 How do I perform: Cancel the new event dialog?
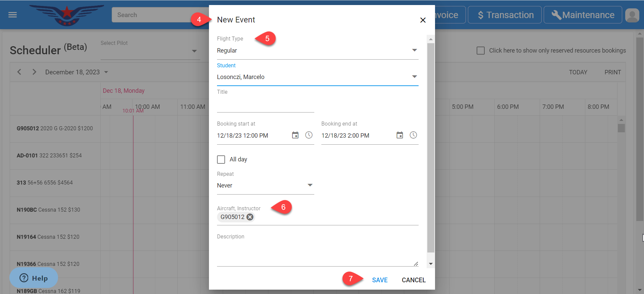point(414,280)
